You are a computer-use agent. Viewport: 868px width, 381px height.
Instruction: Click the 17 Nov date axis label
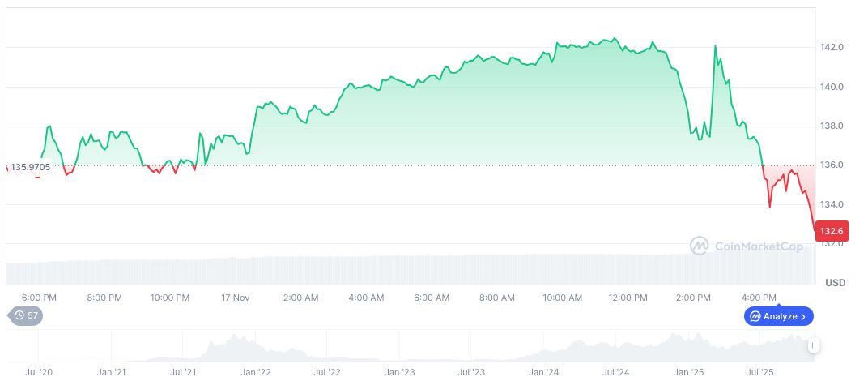click(x=235, y=298)
